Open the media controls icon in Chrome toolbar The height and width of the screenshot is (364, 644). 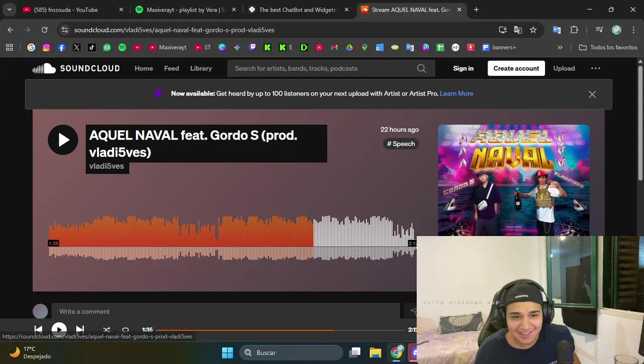click(599, 30)
